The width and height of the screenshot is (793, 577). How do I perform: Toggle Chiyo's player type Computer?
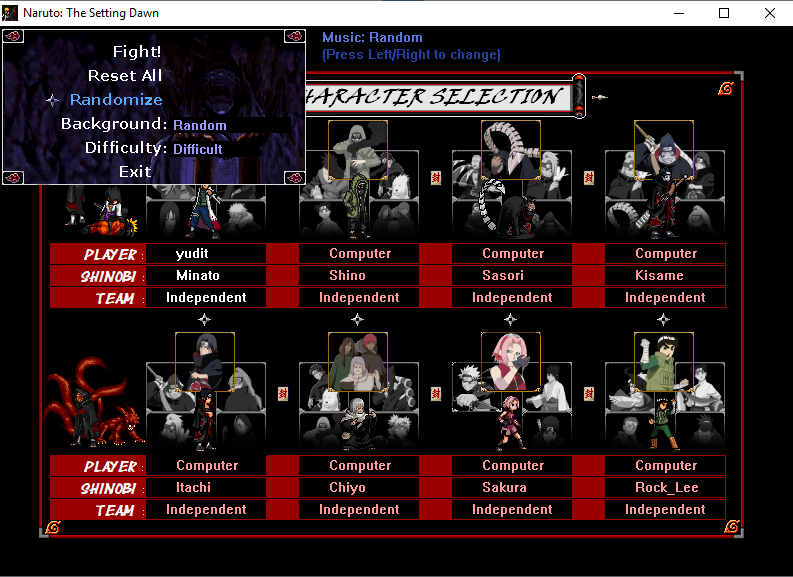pos(359,465)
